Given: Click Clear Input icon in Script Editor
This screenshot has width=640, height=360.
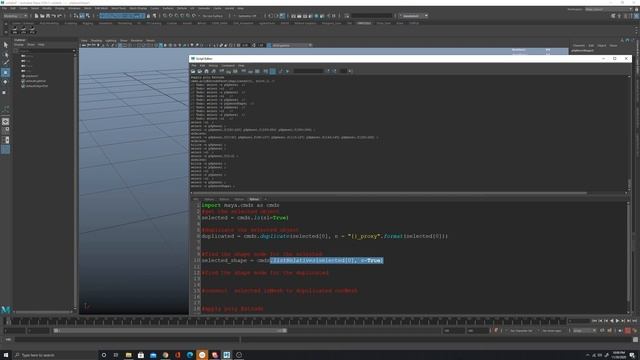Looking at the screenshot, I should [x=229, y=71].
